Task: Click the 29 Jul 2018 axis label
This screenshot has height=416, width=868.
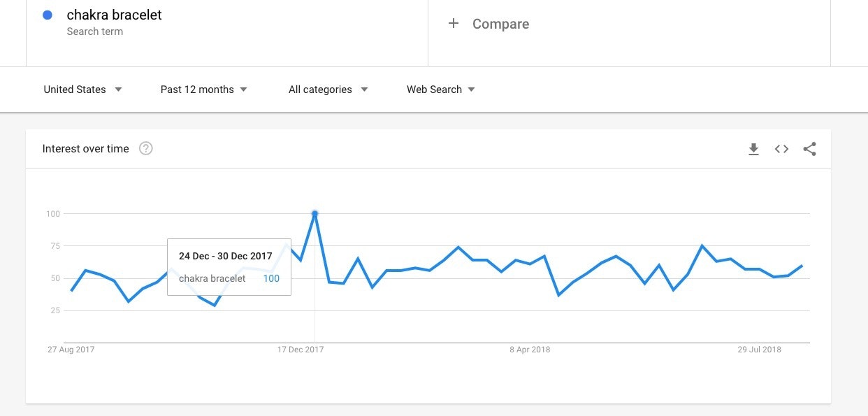Action: coord(760,350)
